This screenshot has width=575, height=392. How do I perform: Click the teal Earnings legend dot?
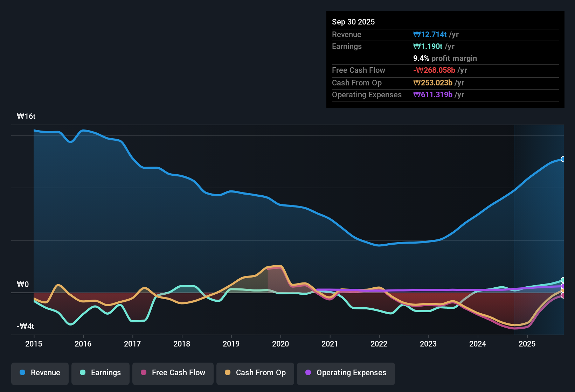(x=83, y=373)
